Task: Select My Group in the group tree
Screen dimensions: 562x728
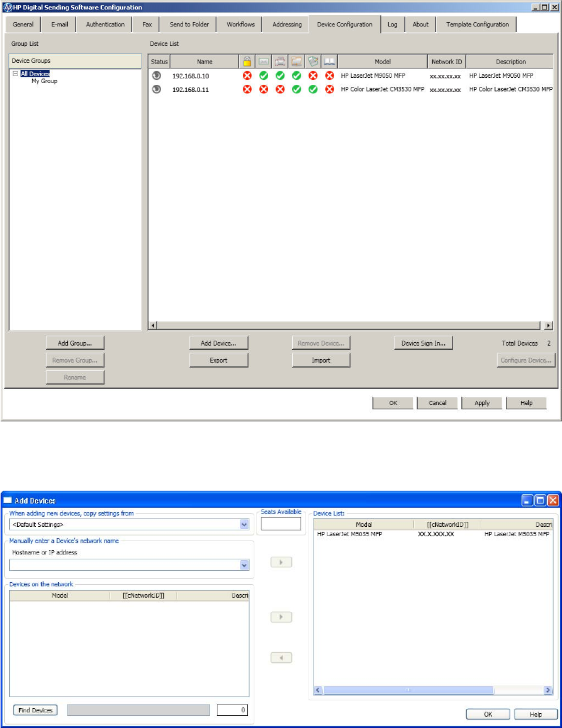Action: (x=44, y=81)
